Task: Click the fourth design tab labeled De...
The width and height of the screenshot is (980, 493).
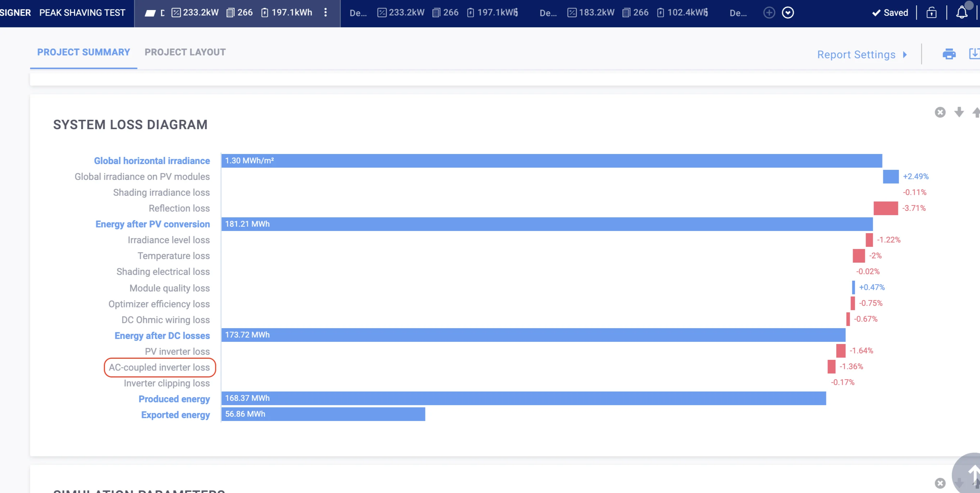Action: [738, 13]
